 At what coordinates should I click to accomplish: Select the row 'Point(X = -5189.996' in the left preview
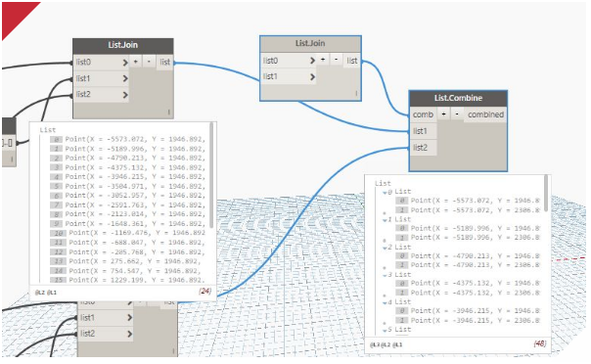pos(128,149)
